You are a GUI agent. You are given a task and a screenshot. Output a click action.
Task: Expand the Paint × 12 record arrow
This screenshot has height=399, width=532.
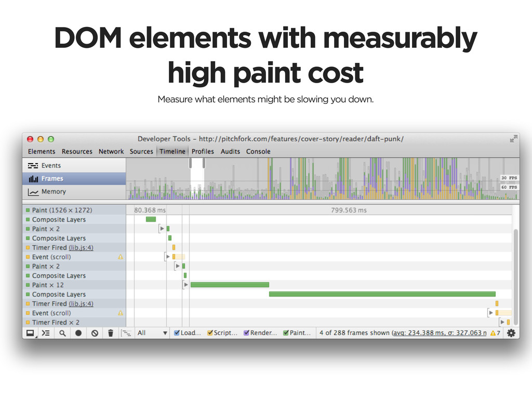185,285
